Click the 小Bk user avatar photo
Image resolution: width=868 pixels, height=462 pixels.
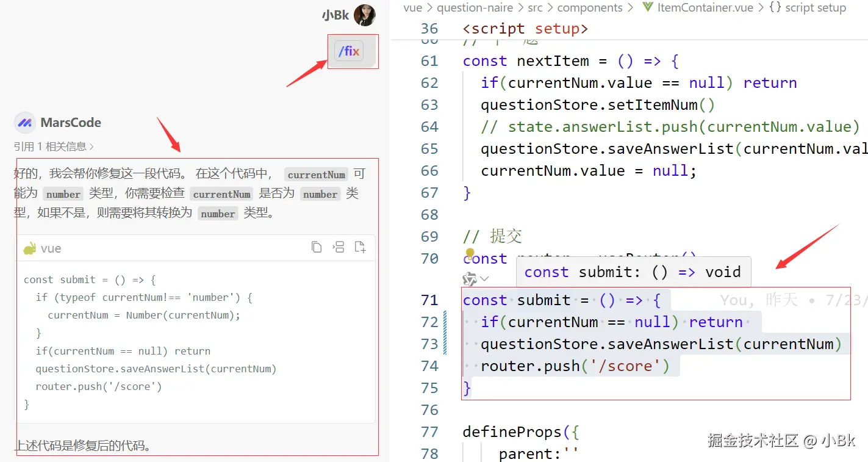(365, 15)
